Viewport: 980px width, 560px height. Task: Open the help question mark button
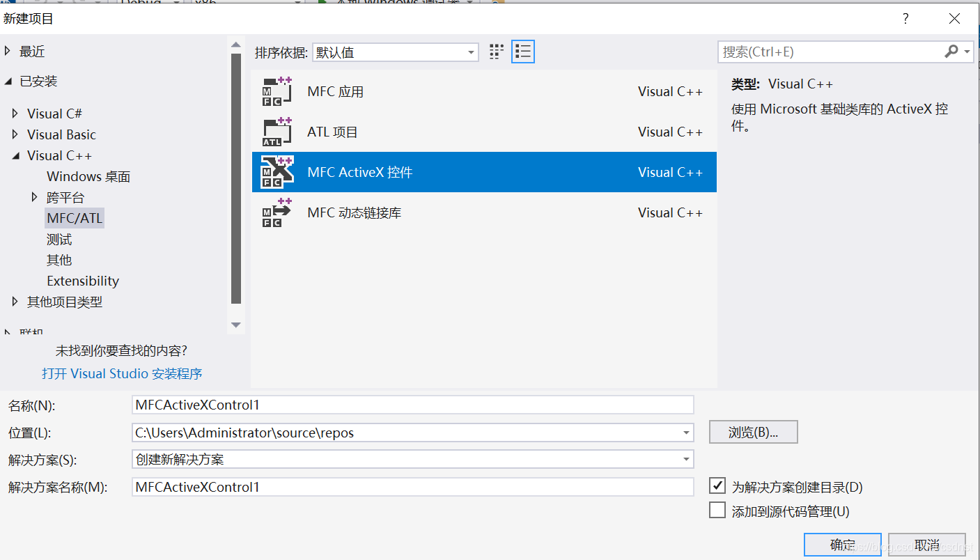coord(905,19)
